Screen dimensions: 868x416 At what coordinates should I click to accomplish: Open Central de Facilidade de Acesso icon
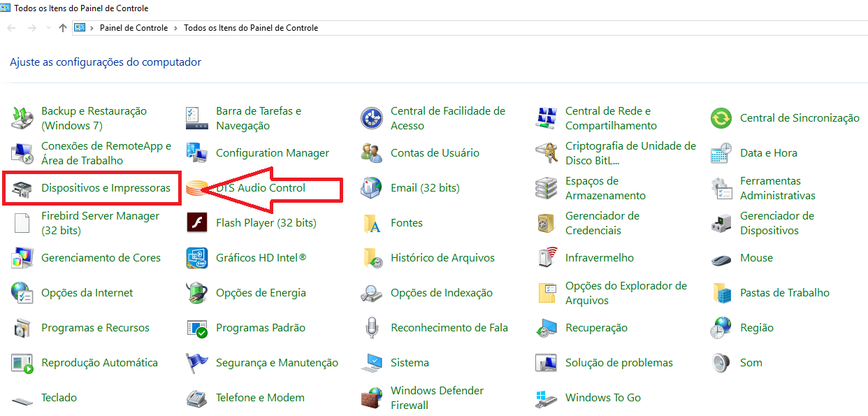click(x=371, y=118)
